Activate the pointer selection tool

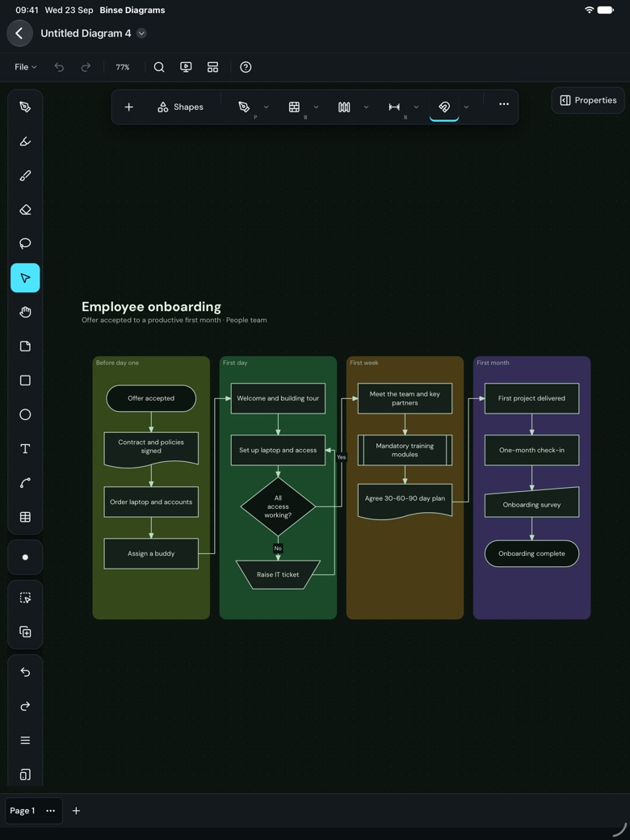click(25, 278)
